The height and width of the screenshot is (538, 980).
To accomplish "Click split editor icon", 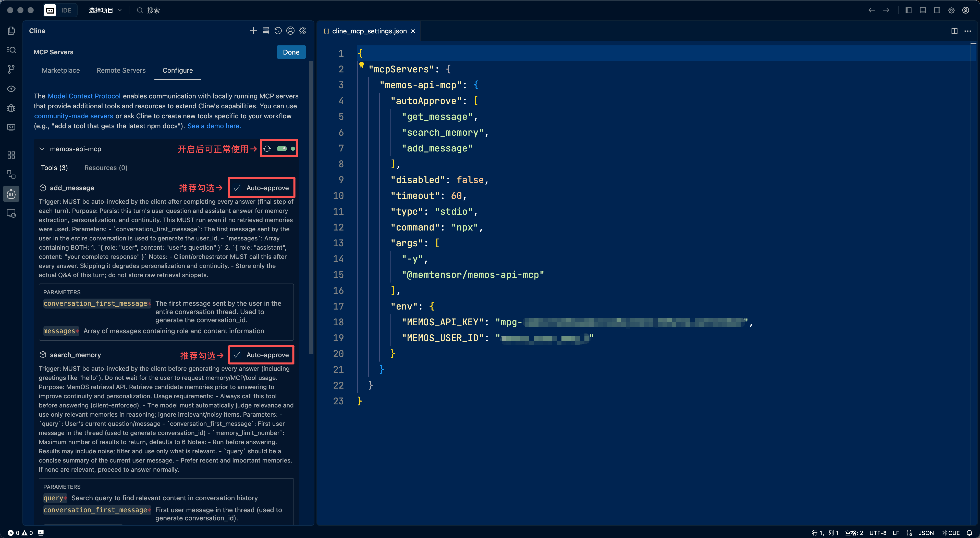I will pos(954,31).
